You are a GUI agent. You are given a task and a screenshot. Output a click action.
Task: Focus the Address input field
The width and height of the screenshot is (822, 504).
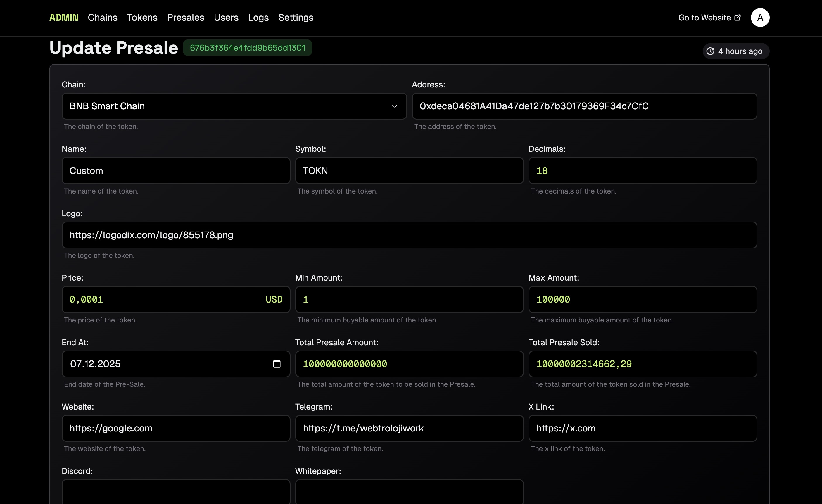click(x=584, y=106)
